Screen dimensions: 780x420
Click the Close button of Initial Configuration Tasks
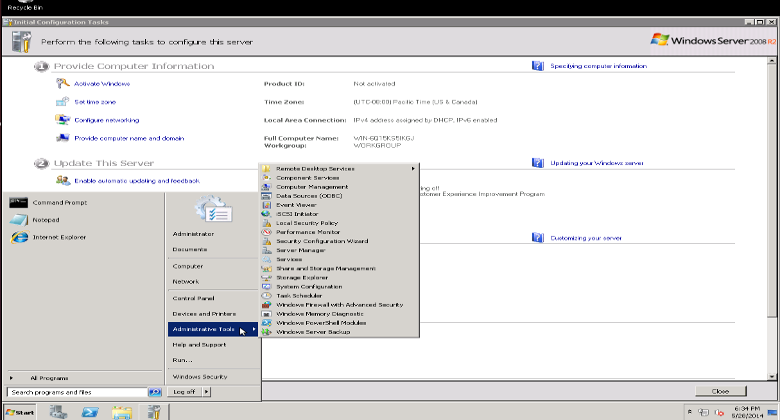point(721,391)
